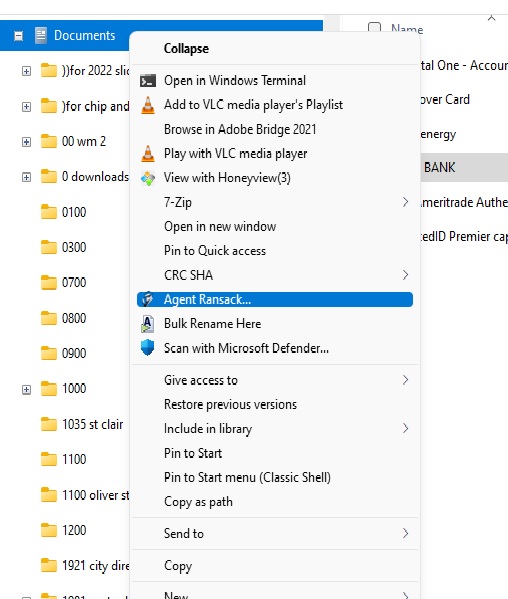Select the BANK row in file list
508x599 pixels.
464,167
